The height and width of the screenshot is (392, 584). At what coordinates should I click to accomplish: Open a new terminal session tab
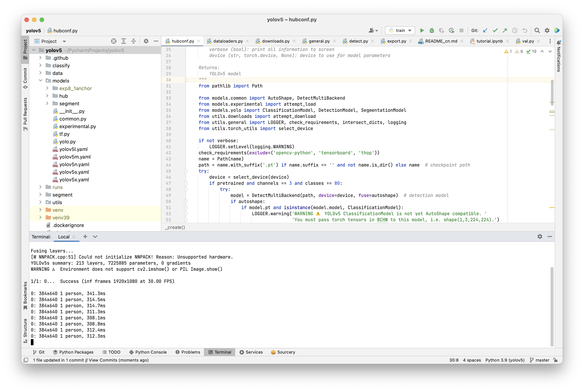click(85, 236)
